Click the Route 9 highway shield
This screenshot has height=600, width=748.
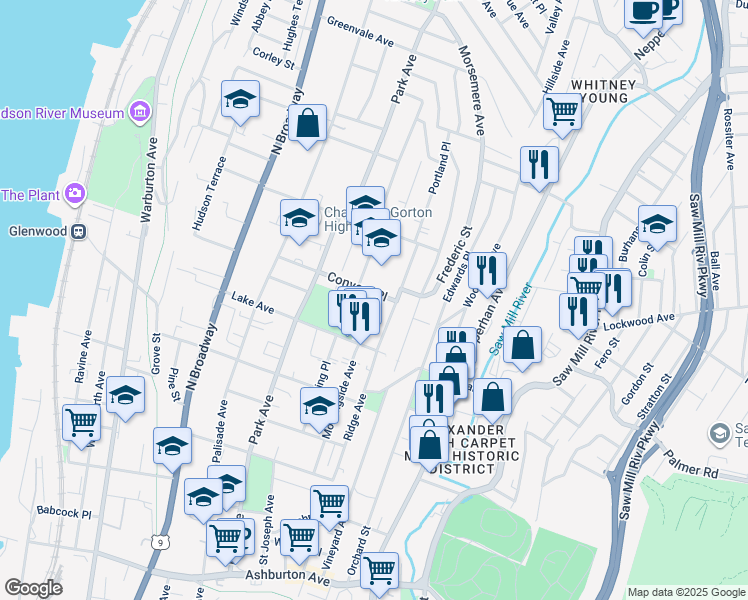161,543
